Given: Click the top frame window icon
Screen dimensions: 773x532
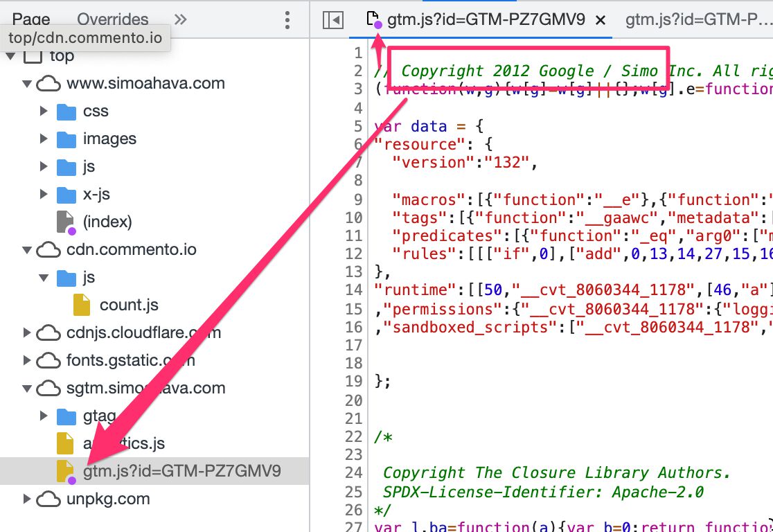Looking at the screenshot, I should click(x=33, y=55).
